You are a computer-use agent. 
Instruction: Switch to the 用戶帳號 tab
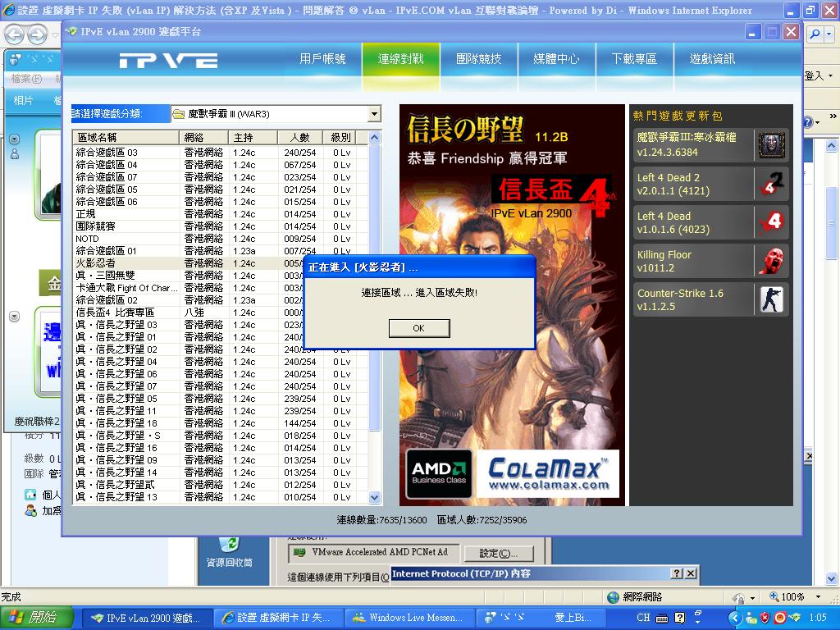[x=322, y=59]
